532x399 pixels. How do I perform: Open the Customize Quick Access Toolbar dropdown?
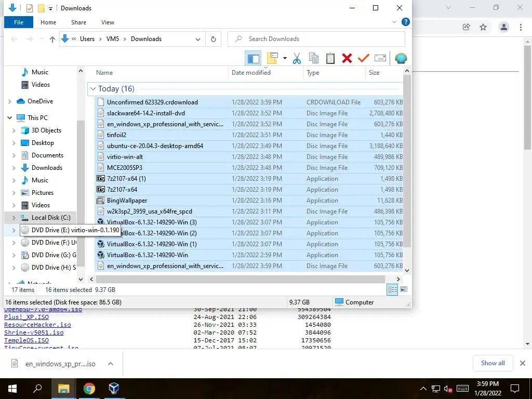pyautogui.click(x=50, y=8)
